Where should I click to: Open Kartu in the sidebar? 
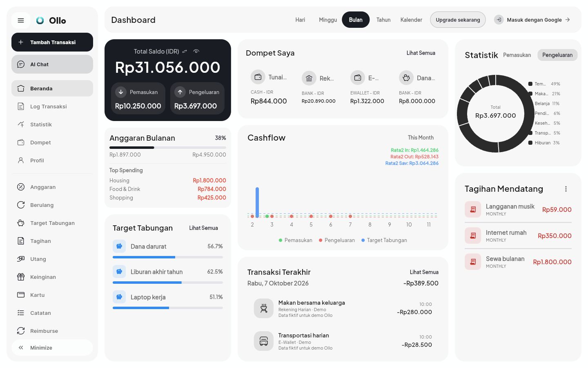pos(52,295)
